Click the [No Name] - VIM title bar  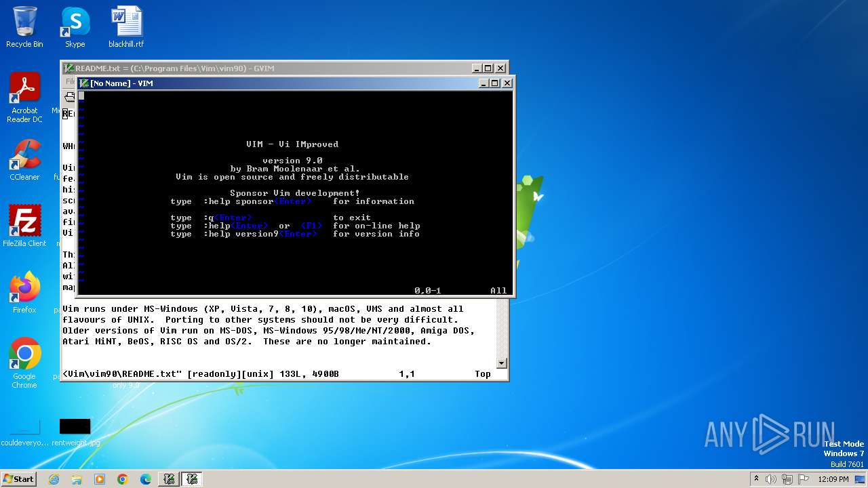pos(296,83)
